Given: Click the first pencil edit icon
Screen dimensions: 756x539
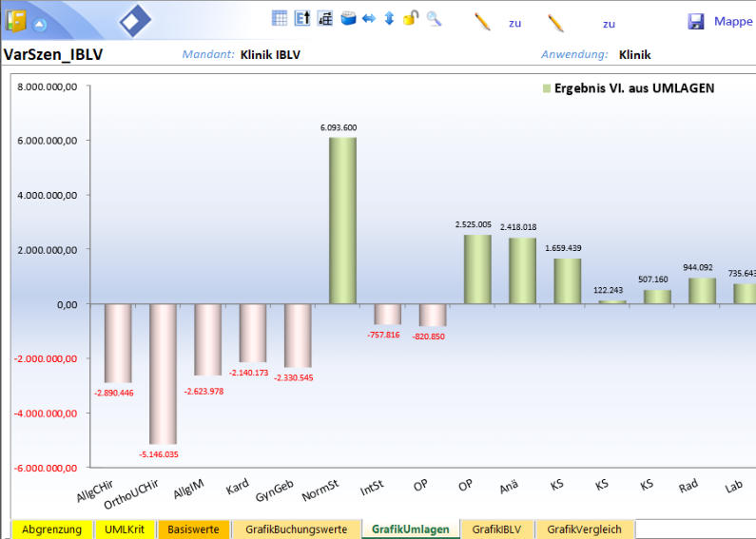Looking at the screenshot, I should point(482,22).
